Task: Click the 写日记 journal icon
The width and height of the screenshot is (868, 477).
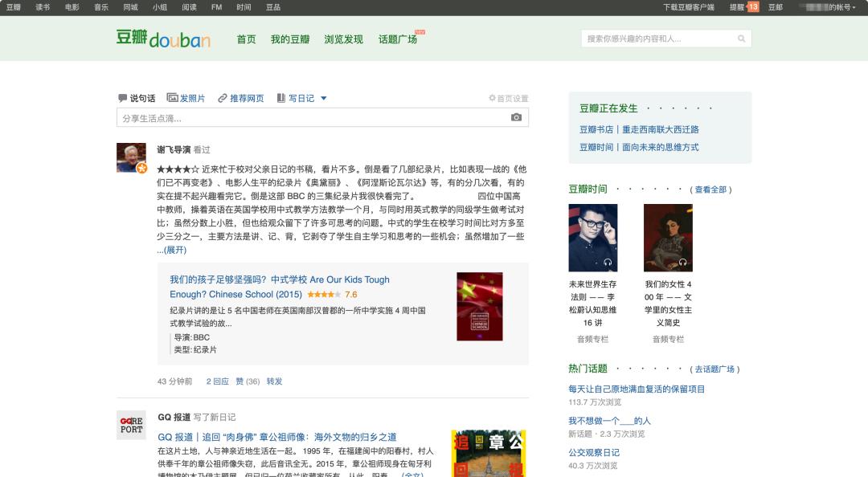Action: [x=281, y=97]
